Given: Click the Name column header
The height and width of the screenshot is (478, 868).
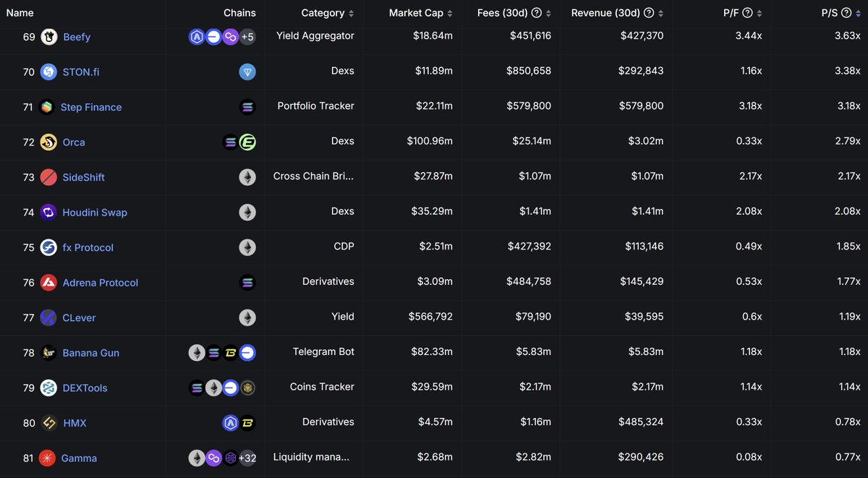Looking at the screenshot, I should click(x=19, y=13).
